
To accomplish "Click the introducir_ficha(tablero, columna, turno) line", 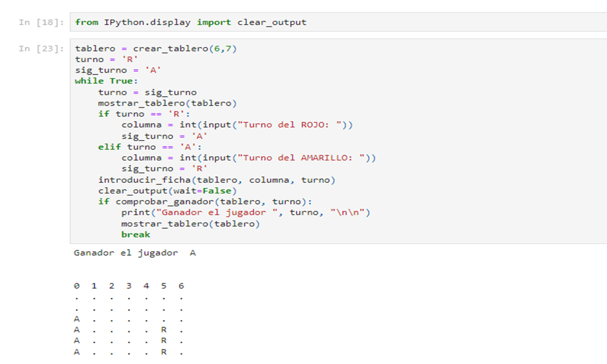I will click(216, 180).
